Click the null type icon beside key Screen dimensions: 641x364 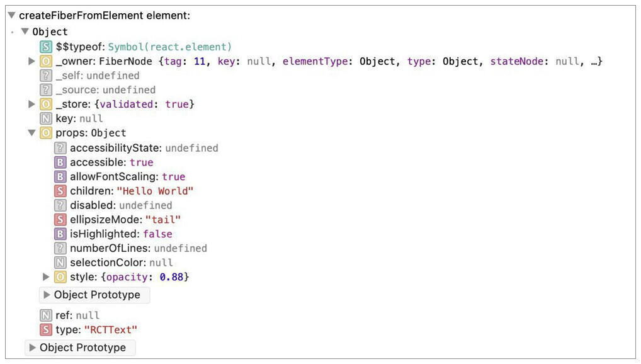pyautogui.click(x=46, y=118)
